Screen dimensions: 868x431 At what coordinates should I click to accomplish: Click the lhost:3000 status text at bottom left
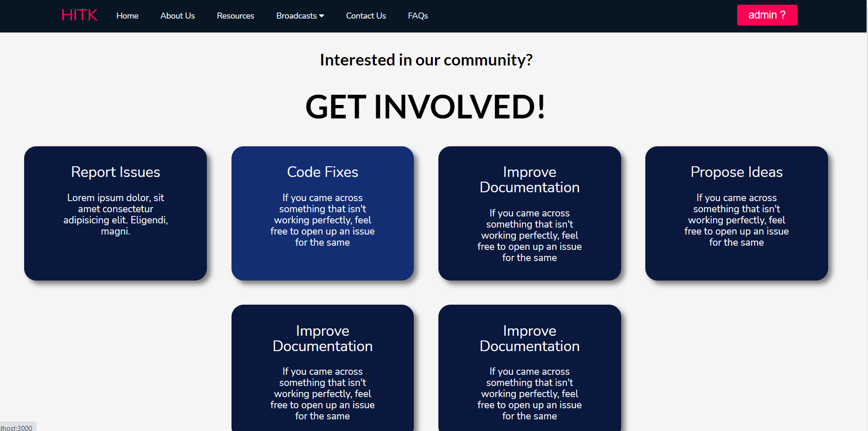click(x=15, y=427)
